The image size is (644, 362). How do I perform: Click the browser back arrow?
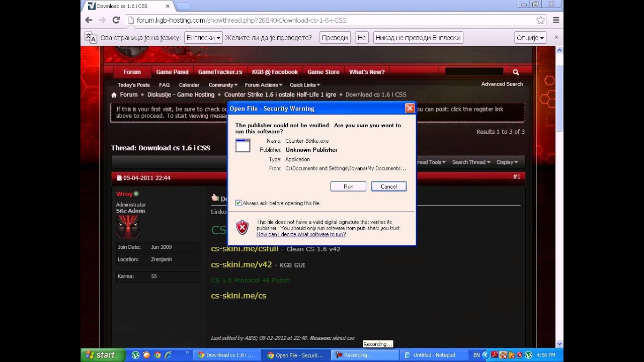pos(89,20)
